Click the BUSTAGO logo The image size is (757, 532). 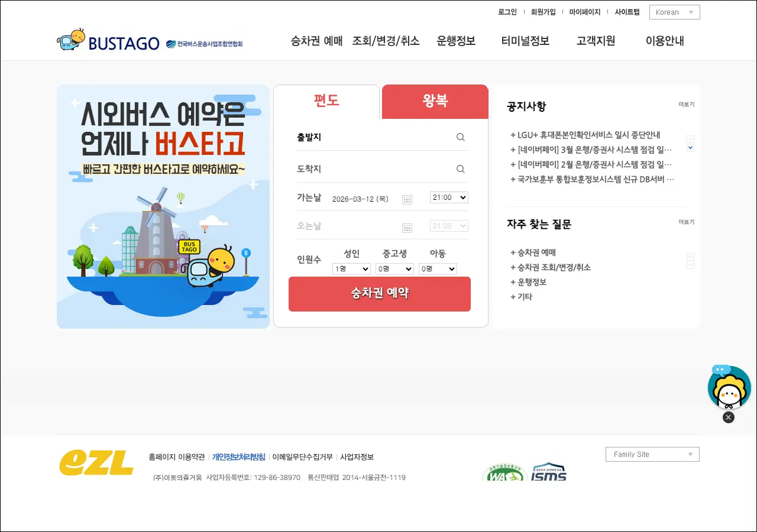[x=109, y=42]
